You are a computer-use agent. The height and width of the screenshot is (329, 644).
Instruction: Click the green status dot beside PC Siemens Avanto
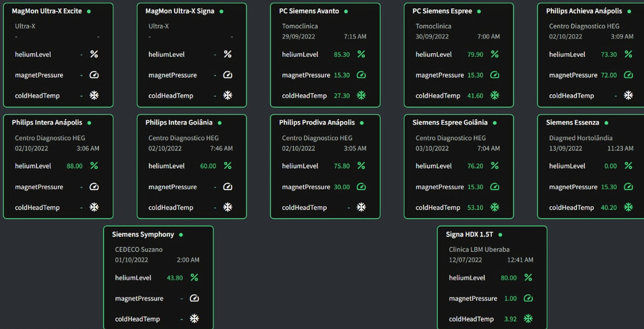pos(346,11)
